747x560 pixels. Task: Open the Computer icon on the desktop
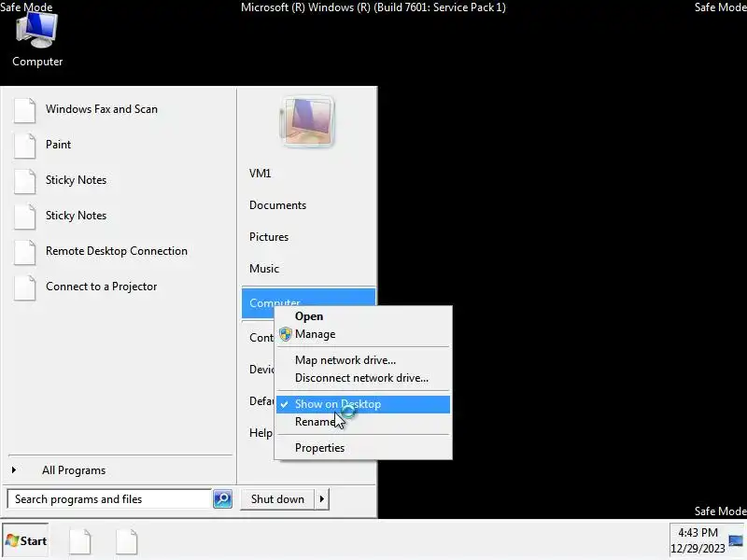click(x=37, y=40)
